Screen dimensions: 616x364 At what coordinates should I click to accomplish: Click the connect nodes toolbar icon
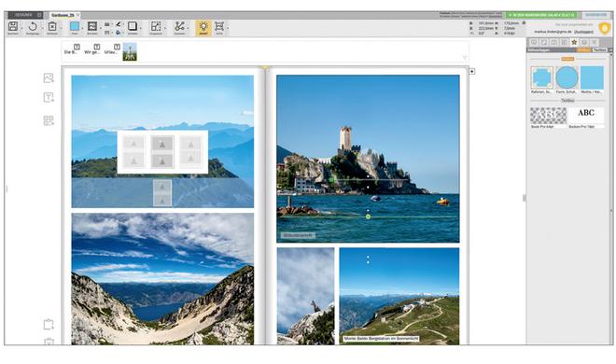(179, 26)
